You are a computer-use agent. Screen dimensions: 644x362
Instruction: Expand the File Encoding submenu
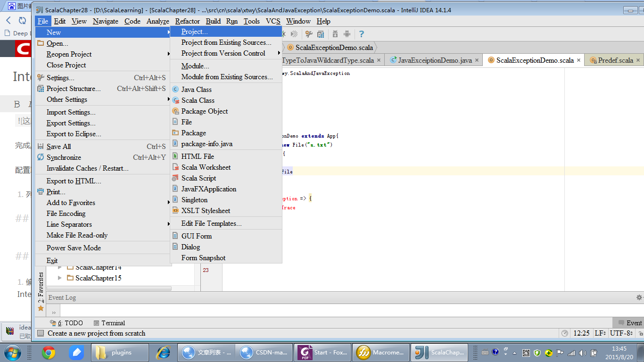pyautogui.click(x=103, y=214)
